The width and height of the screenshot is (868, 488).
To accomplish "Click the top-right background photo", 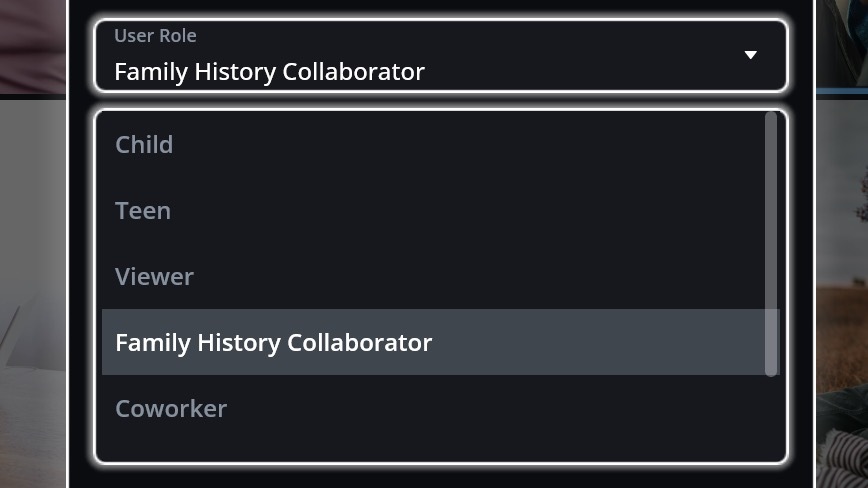I will tap(842, 40).
